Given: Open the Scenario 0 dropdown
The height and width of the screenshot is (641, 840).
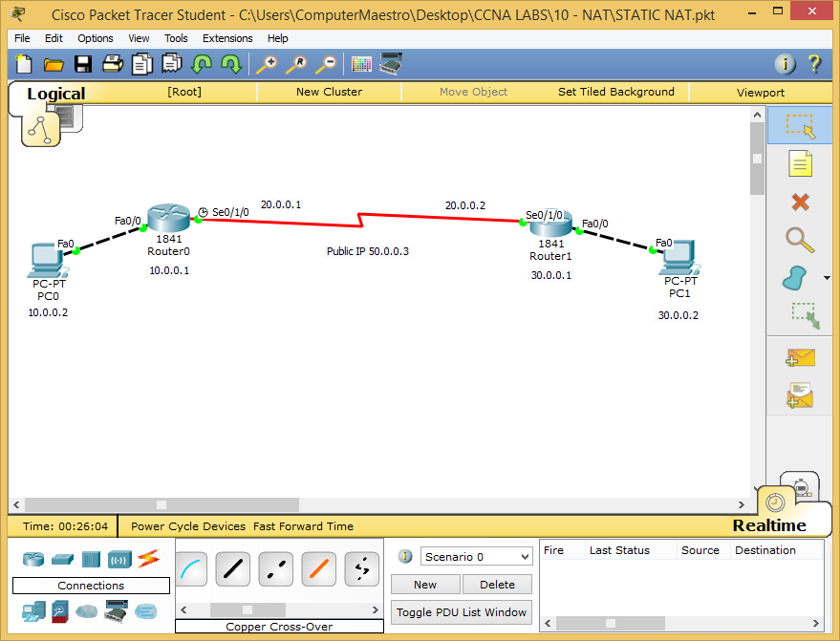Looking at the screenshot, I should point(476,556).
